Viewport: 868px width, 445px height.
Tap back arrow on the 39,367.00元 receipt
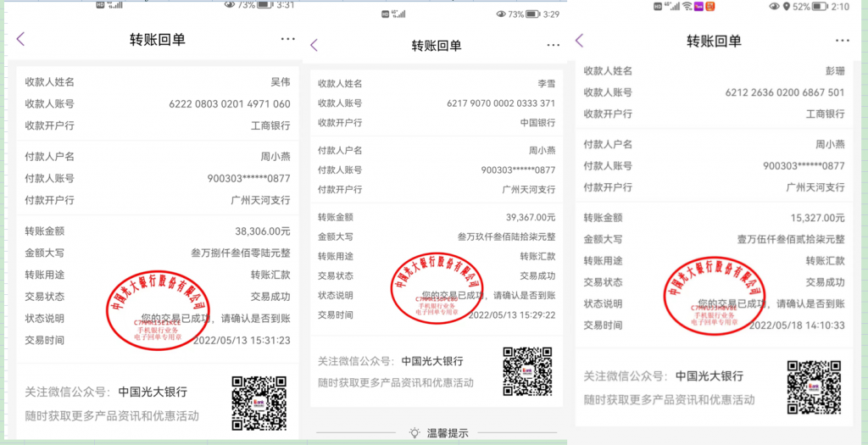point(314,45)
